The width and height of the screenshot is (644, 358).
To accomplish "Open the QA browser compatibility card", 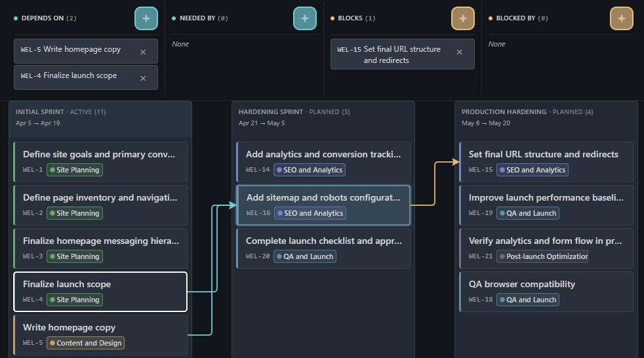I will 546,292.
